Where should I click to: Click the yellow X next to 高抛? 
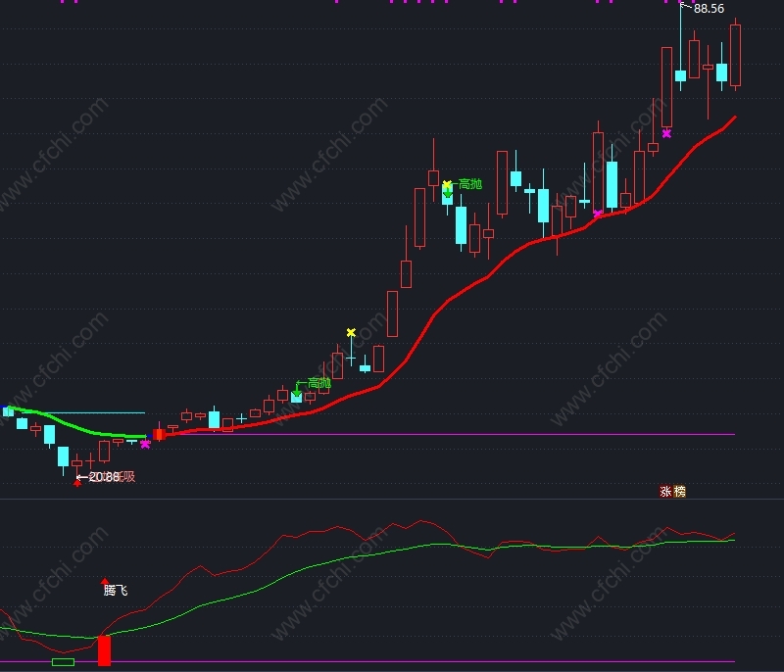(x=447, y=184)
